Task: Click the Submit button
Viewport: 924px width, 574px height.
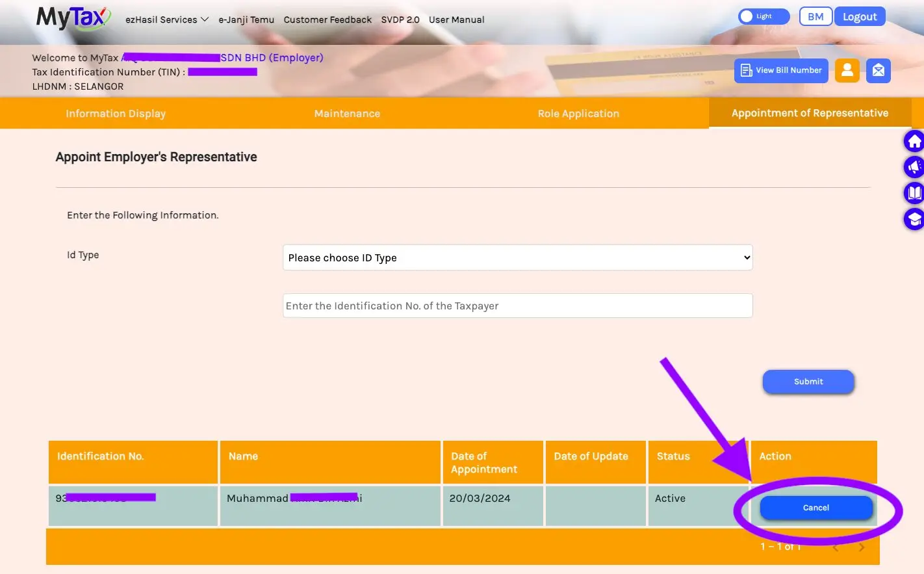Action: 808,382
